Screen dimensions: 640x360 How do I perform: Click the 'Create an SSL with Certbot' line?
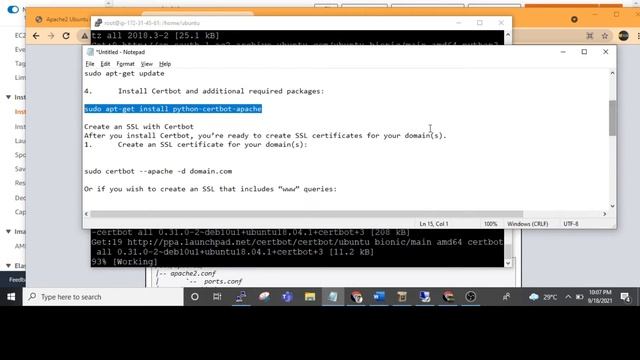click(139, 127)
